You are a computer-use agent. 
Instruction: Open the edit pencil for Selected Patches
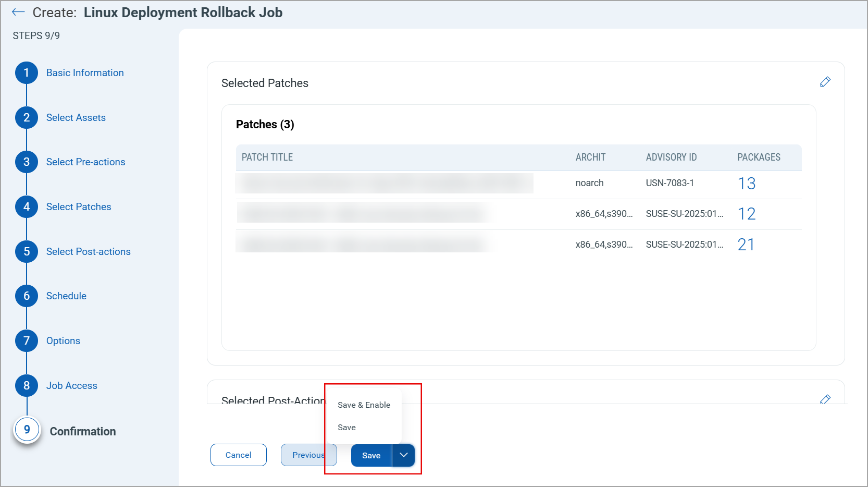click(825, 82)
